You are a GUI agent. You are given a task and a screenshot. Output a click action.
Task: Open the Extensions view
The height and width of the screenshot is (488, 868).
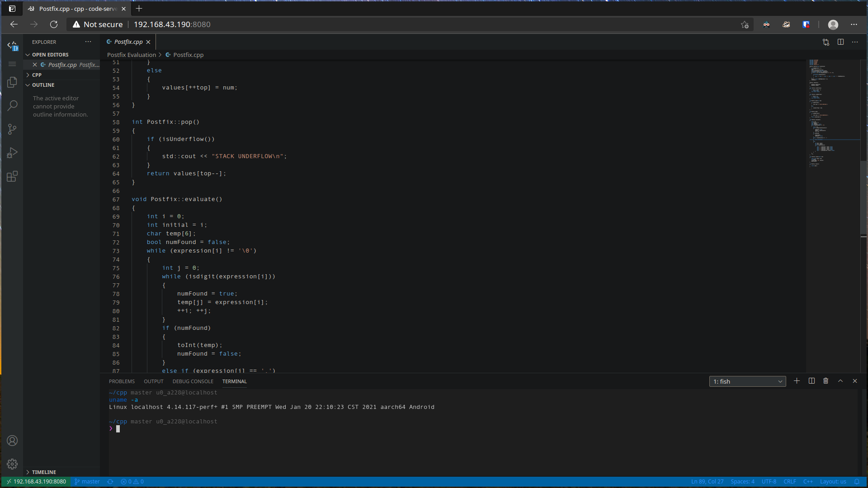pyautogui.click(x=12, y=176)
